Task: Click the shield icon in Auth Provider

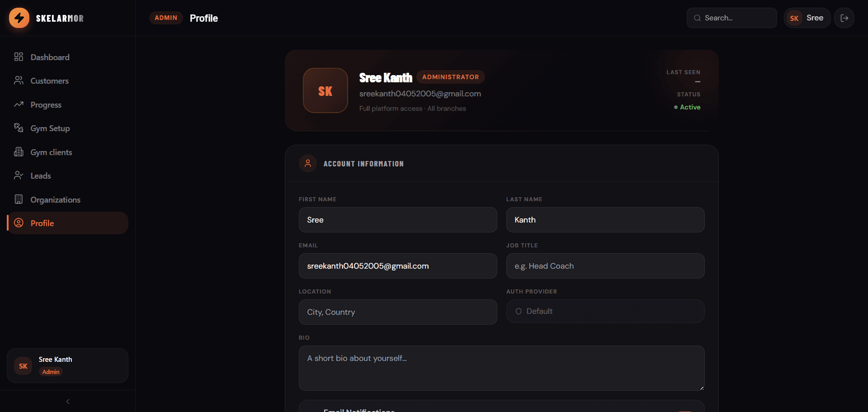Action: 519,311
